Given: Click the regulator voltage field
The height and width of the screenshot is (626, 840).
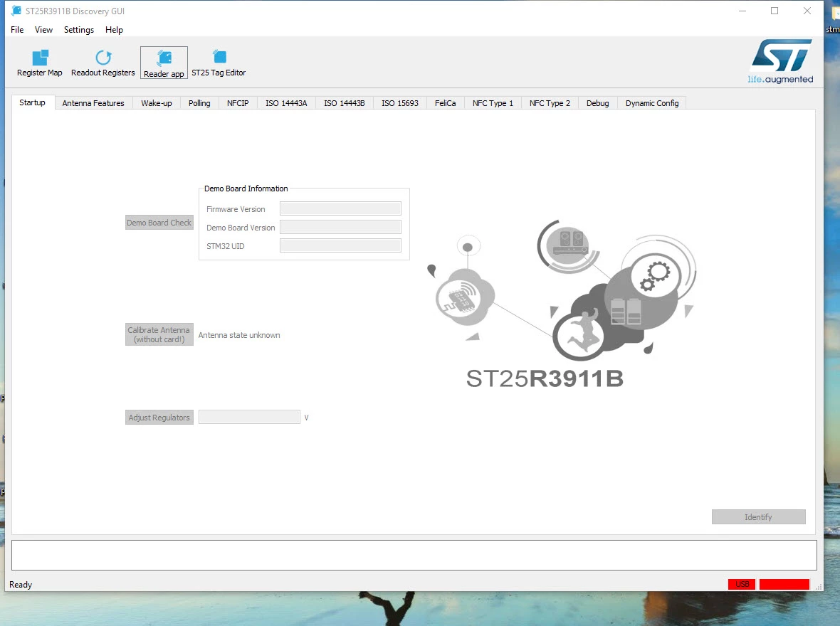Looking at the screenshot, I should pos(249,417).
